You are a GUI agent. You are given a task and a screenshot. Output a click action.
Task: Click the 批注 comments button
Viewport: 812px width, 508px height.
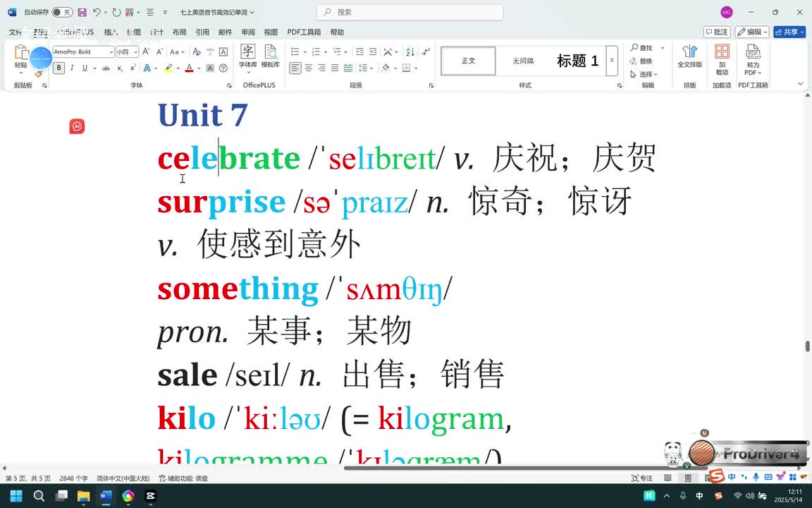(717, 32)
